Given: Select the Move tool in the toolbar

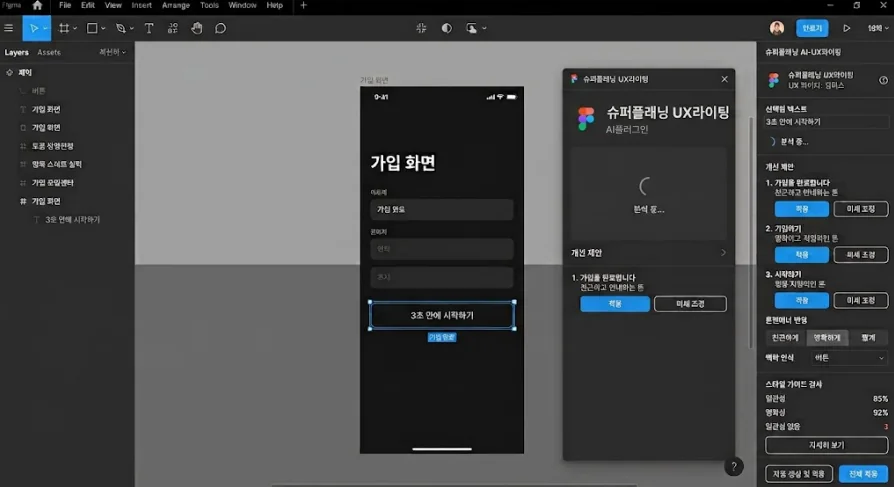Looking at the screenshot, I should click(x=33, y=28).
